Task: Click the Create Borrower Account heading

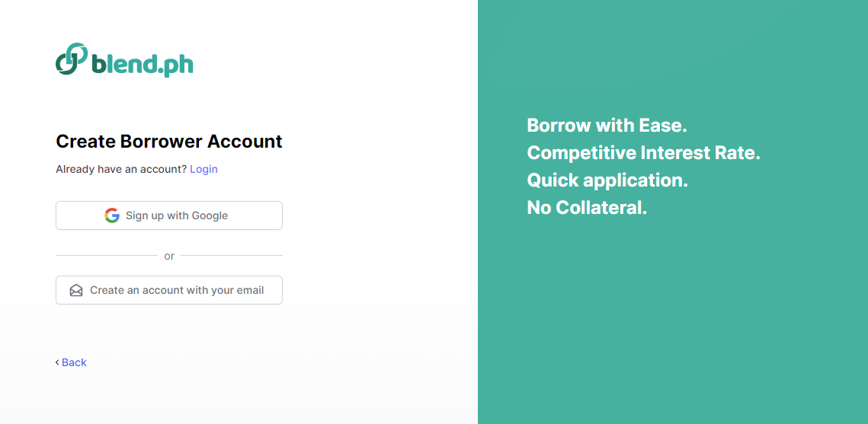Action: pyautogui.click(x=169, y=141)
